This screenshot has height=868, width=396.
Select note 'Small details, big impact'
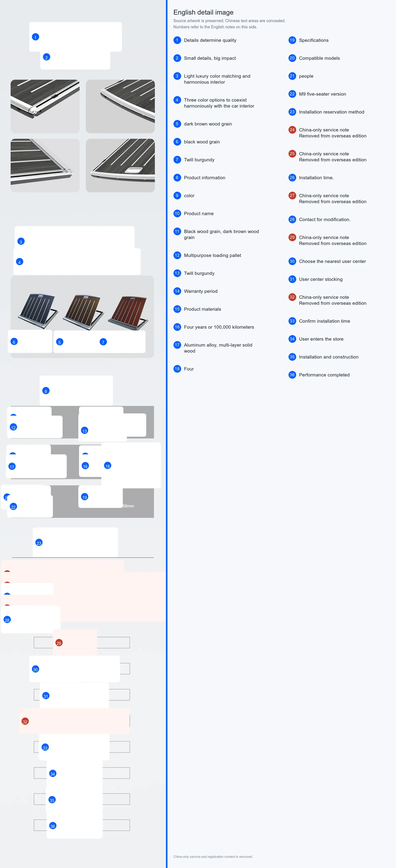point(210,58)
